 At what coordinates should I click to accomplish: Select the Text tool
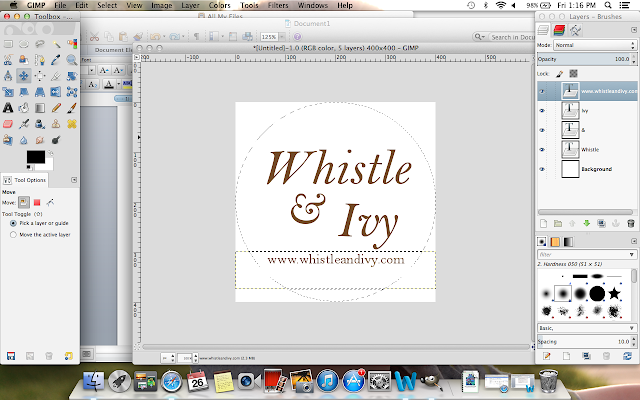click(8, 108)
